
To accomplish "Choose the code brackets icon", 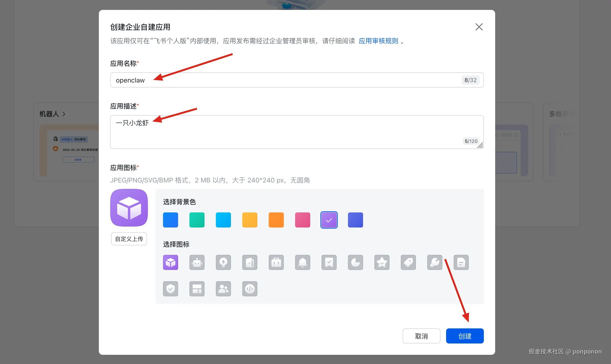I will pos(250,289).
